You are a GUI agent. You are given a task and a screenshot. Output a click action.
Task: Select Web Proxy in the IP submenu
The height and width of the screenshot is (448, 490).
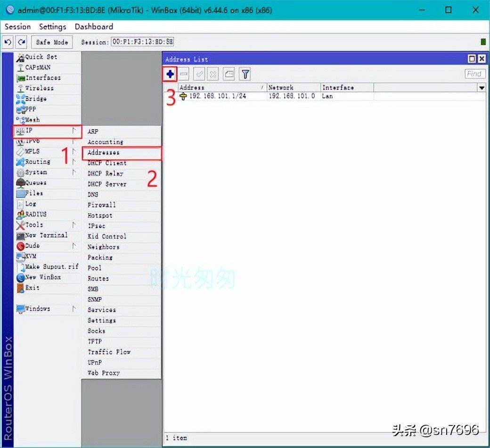[122, 373]
